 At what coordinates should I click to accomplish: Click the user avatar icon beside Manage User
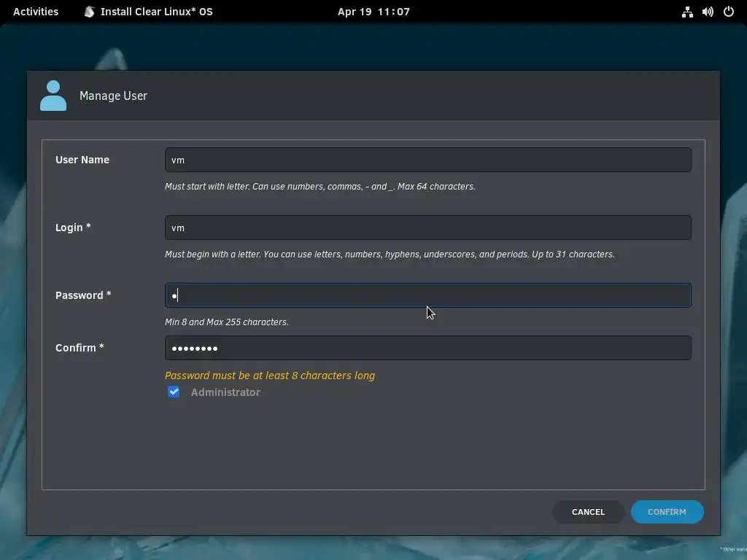[x=53, y=96]
